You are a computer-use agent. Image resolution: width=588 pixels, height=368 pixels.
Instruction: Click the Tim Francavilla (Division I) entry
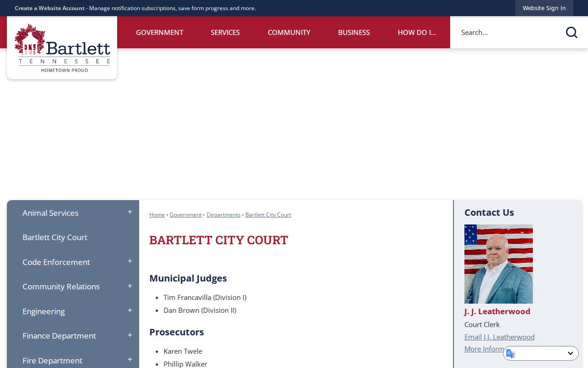[x=205, y=298]
